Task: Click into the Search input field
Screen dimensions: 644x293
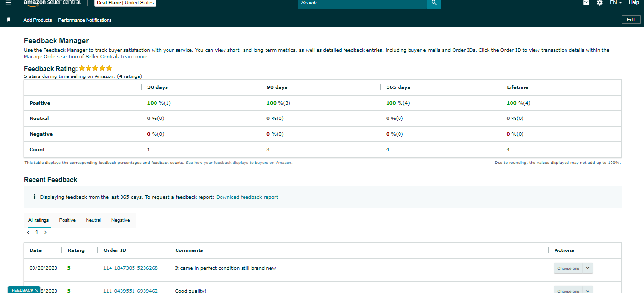Action: click(362, 3)
